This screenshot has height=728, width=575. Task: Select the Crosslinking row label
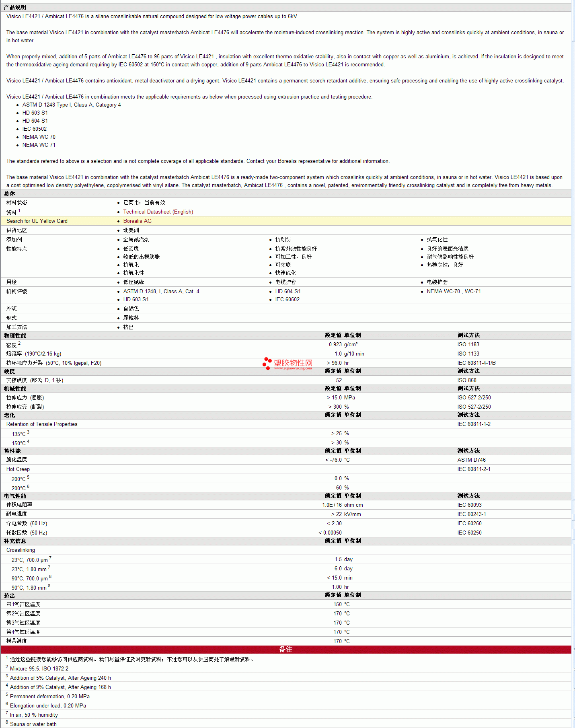(21, 550)
